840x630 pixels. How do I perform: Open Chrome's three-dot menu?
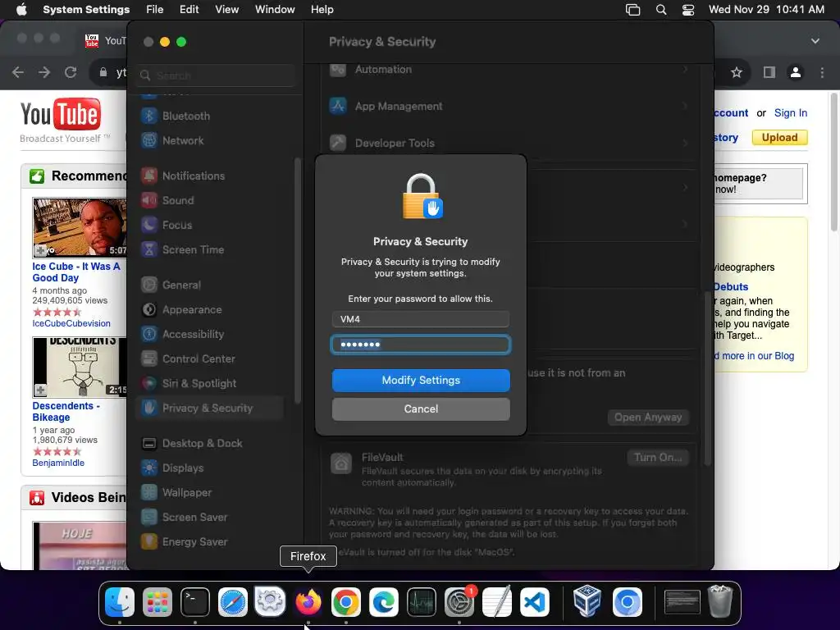[822, 72]
